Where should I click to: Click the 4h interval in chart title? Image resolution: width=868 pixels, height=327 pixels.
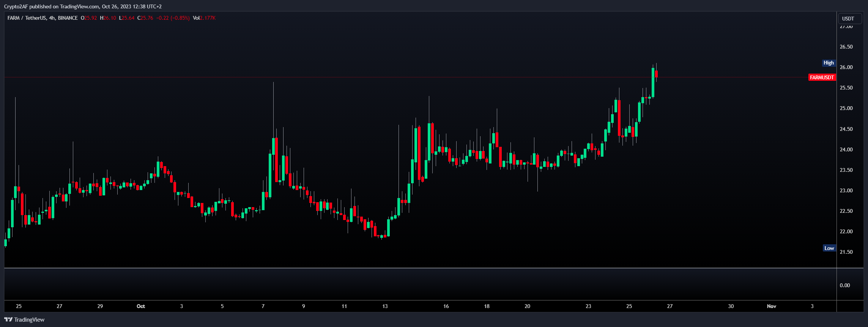[x=52, y=18]
